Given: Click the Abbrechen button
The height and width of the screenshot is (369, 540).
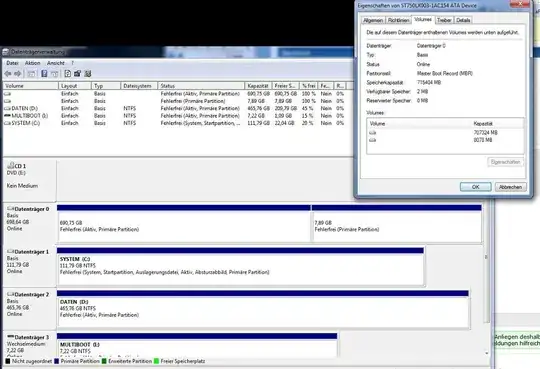Looking at the screenshot, I should (510, 187).
